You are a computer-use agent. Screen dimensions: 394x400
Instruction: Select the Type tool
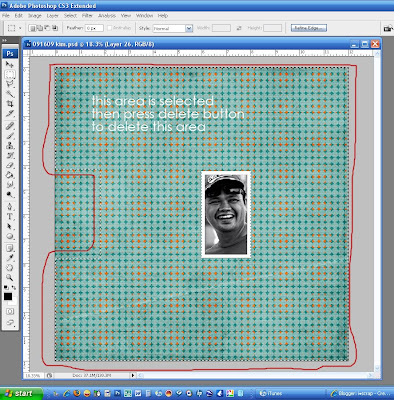click(x=10, y=217)
